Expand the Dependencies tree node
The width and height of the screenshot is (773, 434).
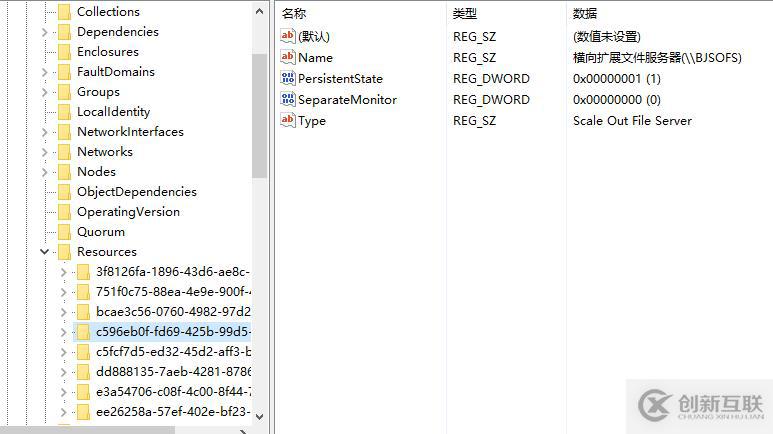[x=45, y=32]
